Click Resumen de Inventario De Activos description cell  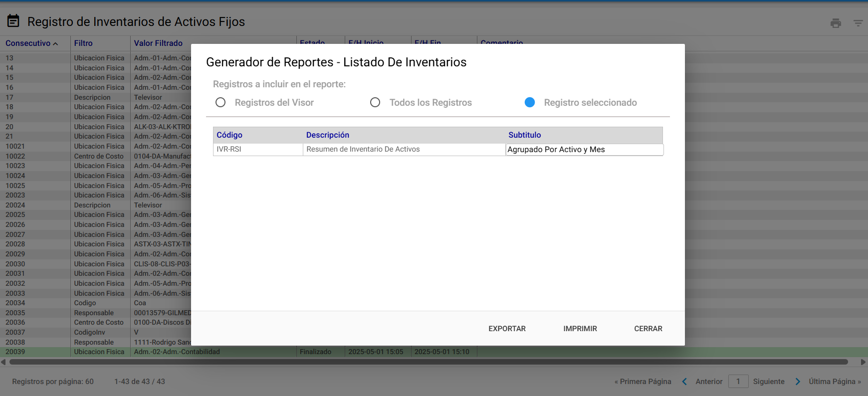click(404, 149)
